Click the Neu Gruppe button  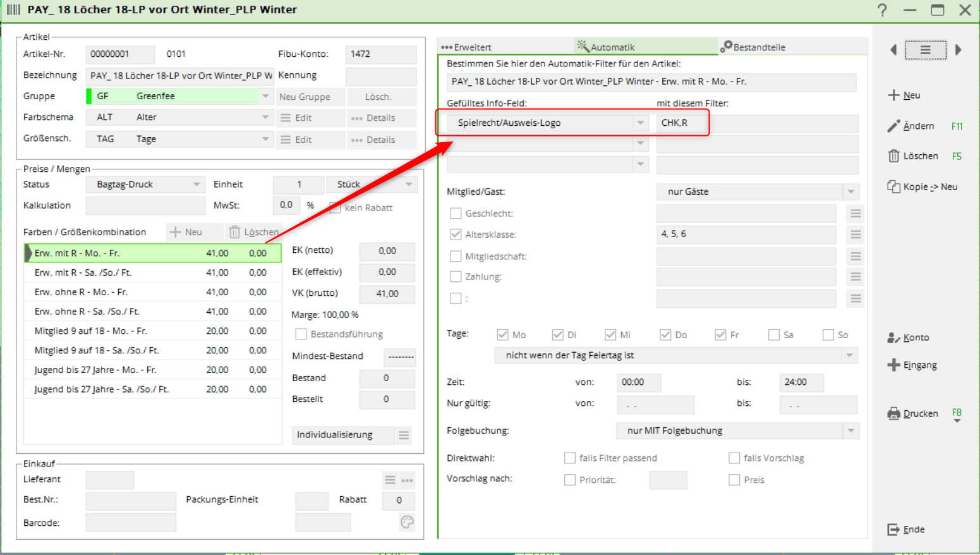305,97
